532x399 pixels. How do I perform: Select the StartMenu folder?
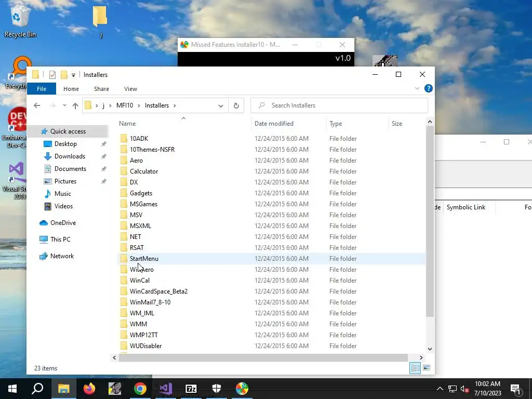(144, 259)
